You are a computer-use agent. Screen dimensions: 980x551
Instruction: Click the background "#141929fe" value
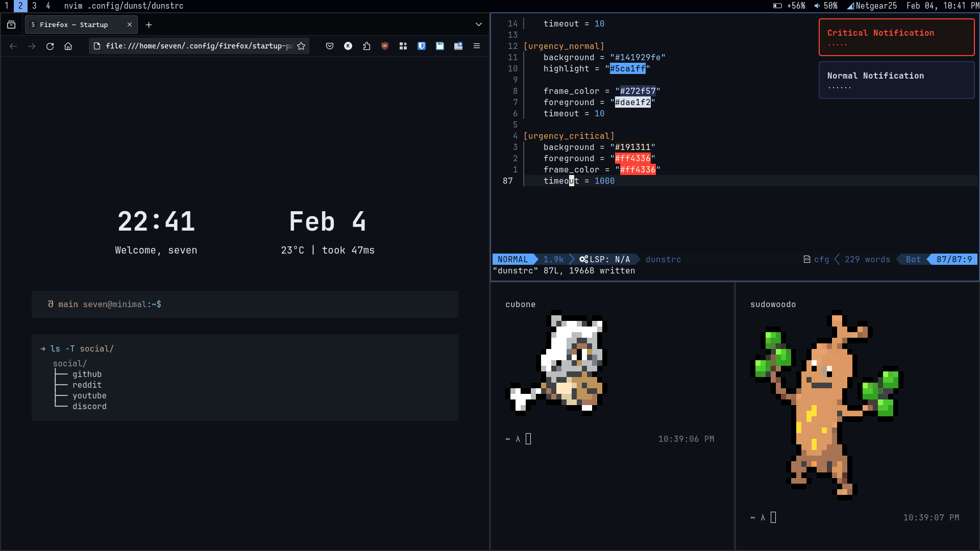click(638, 58)
